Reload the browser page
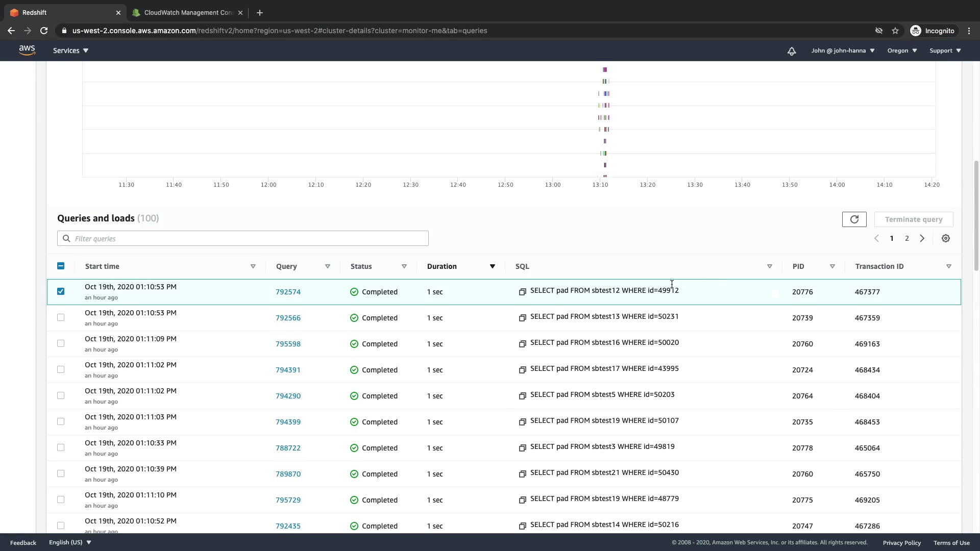 pos(44,31)
